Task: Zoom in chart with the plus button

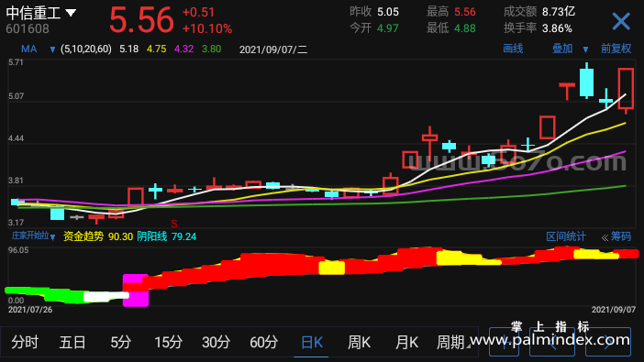Action: point(504,342)
